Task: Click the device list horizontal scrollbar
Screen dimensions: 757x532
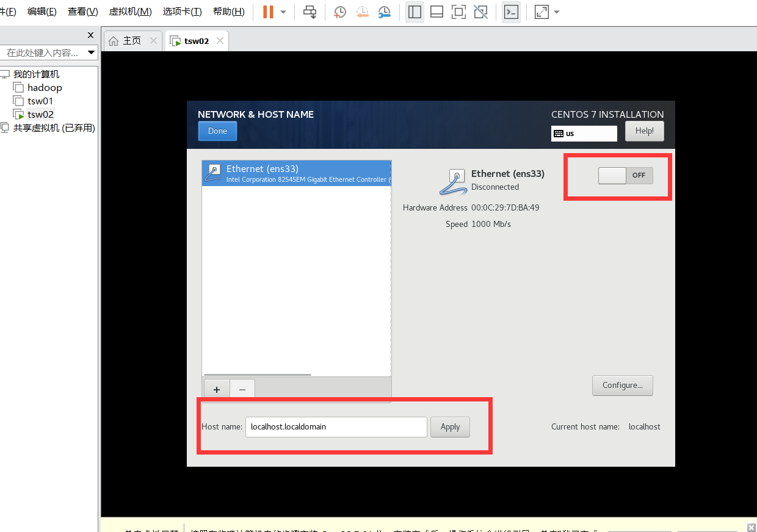Action: coord(257,375)
